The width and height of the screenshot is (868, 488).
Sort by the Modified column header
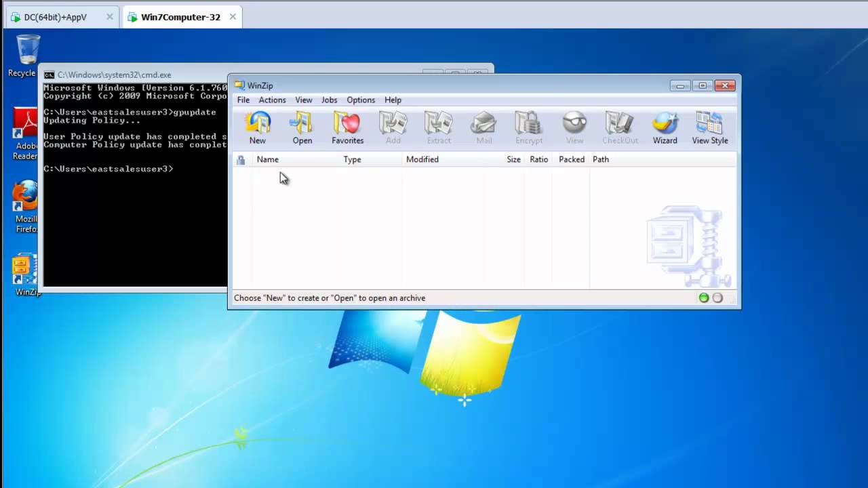(x=443, y=159)
